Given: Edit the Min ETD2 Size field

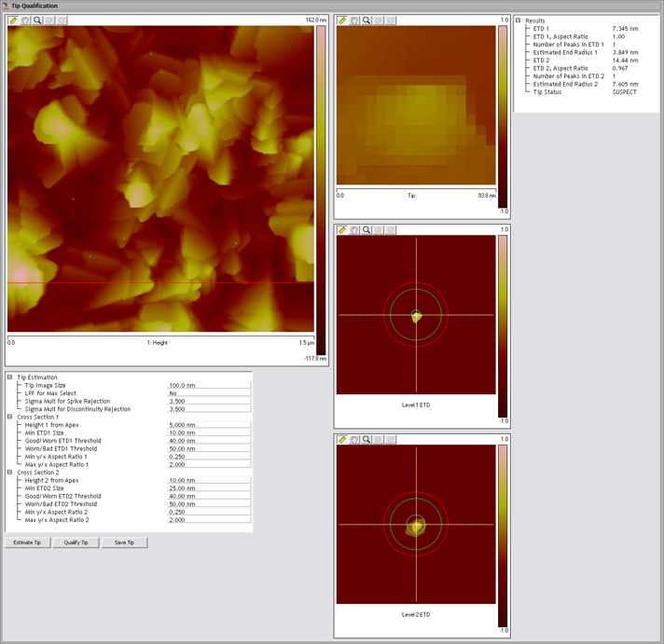Looking at the screenshot, I should click(x=209, y=488).
